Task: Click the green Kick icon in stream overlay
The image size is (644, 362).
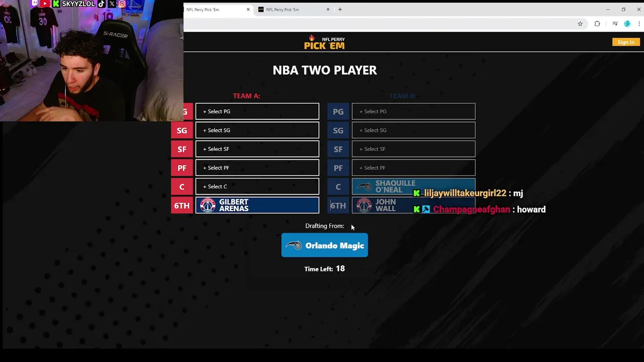Action: click(56, 4)
